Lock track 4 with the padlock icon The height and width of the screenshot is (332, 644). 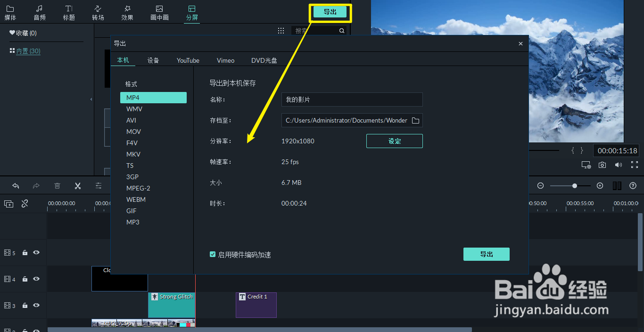coord(25,279)
